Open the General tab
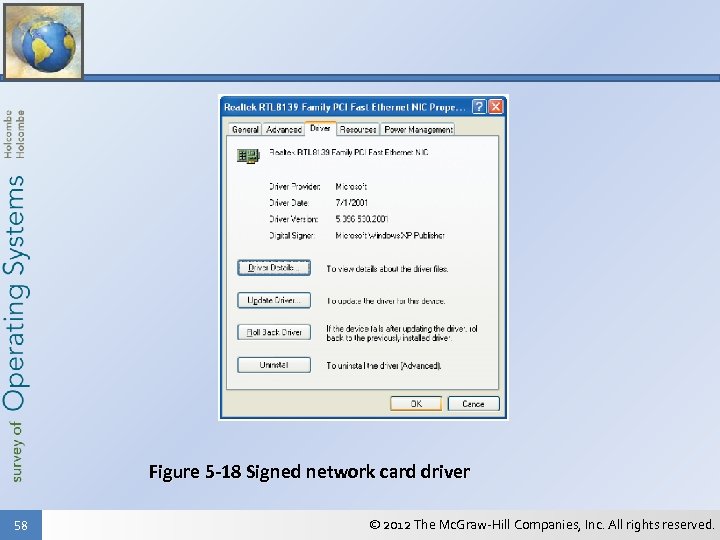The width and height of the screenshot is (720, 540). coord(245,129)
